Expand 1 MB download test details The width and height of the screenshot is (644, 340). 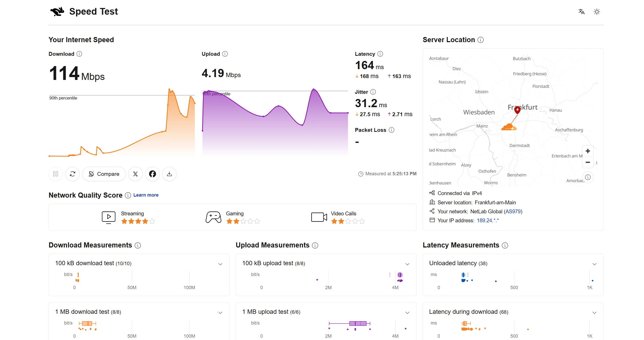click(x=220, y=313)
